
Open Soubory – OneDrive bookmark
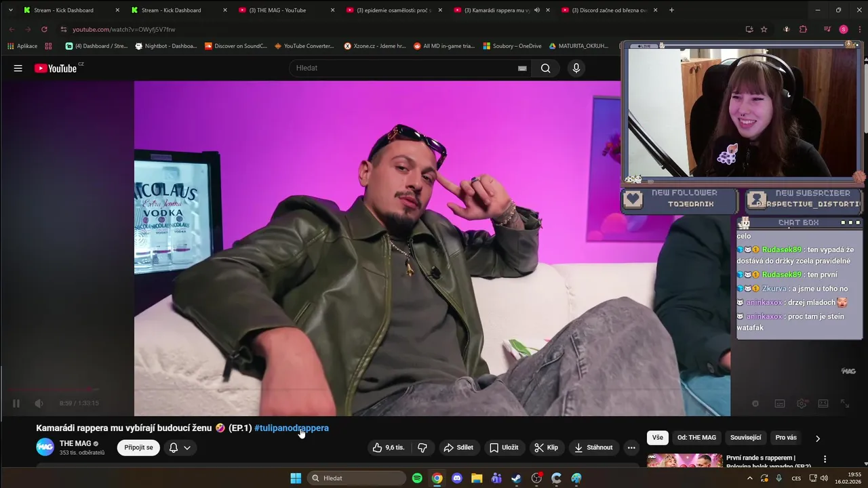pyautogui.click(x=512, y=46)
